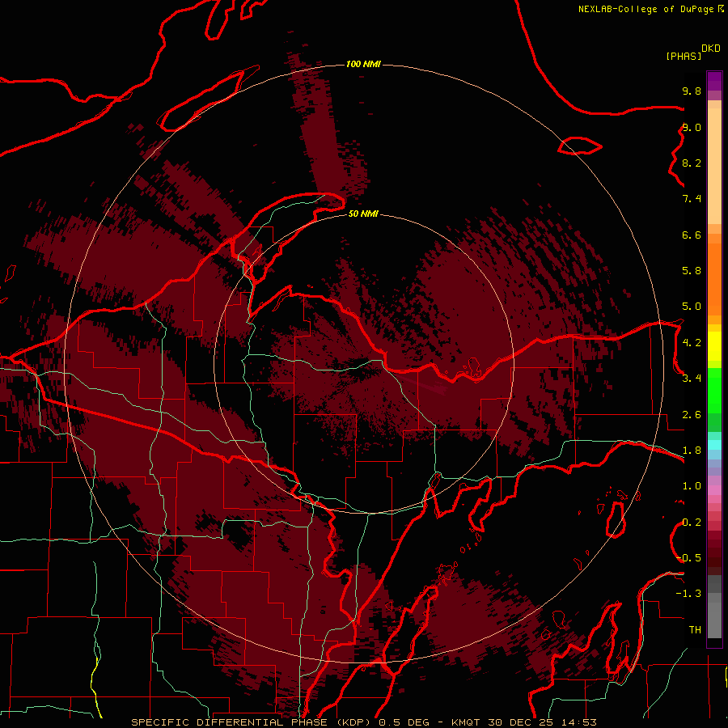This screenshot has height=728, width=728.
Task: Click legend value -0.5
Action: tap(688, 558)
